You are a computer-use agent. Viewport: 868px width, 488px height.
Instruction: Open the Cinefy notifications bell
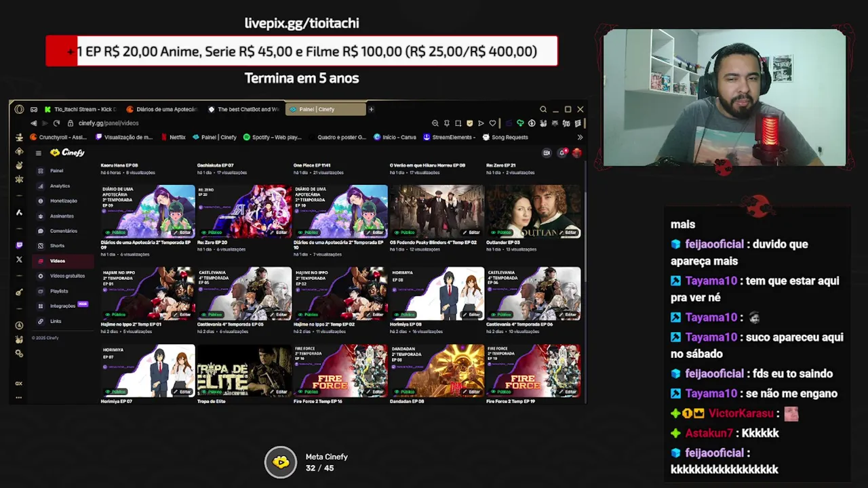(561, 153)
